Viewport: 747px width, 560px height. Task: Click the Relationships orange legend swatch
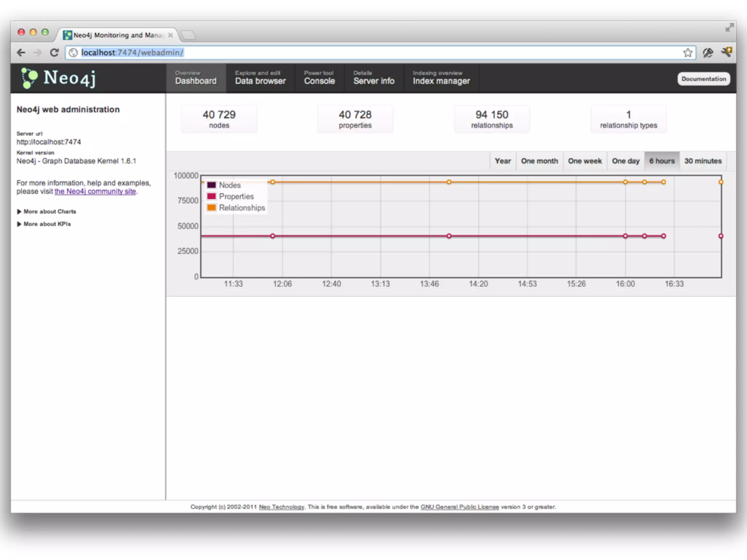(x=212, y=207)
